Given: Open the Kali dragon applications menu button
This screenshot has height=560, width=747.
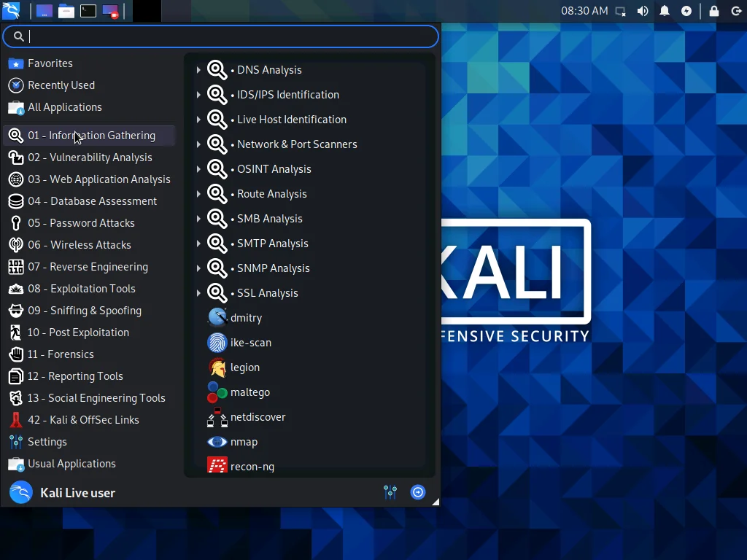Looking at the screenshot, I should point(11,10).
